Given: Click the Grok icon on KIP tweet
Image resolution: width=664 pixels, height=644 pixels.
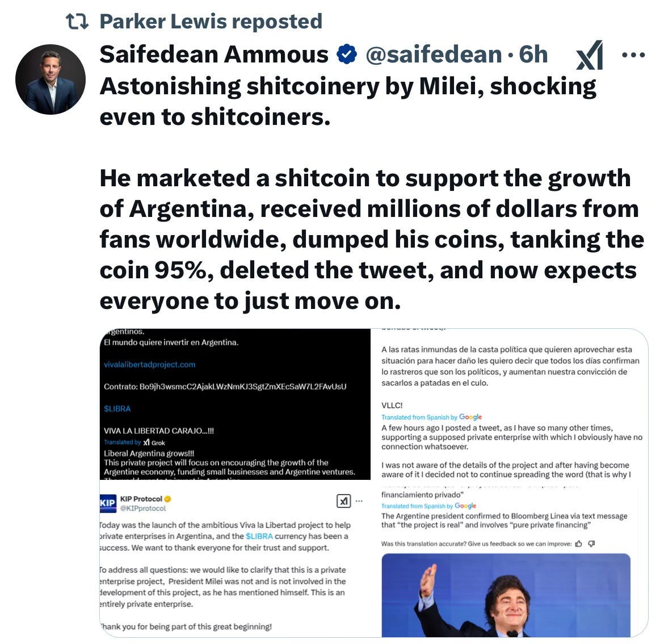Looking at the screenshot, I should pyautogui.click(x=343, y=501).
